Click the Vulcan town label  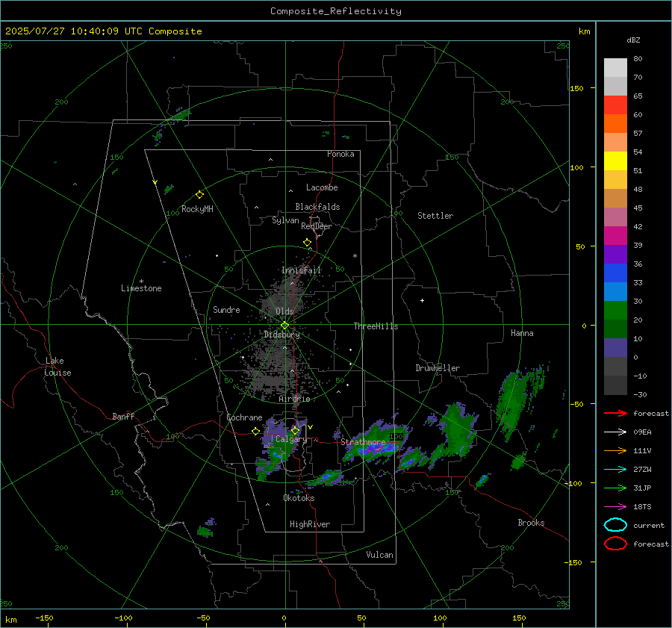click(380, 555)
